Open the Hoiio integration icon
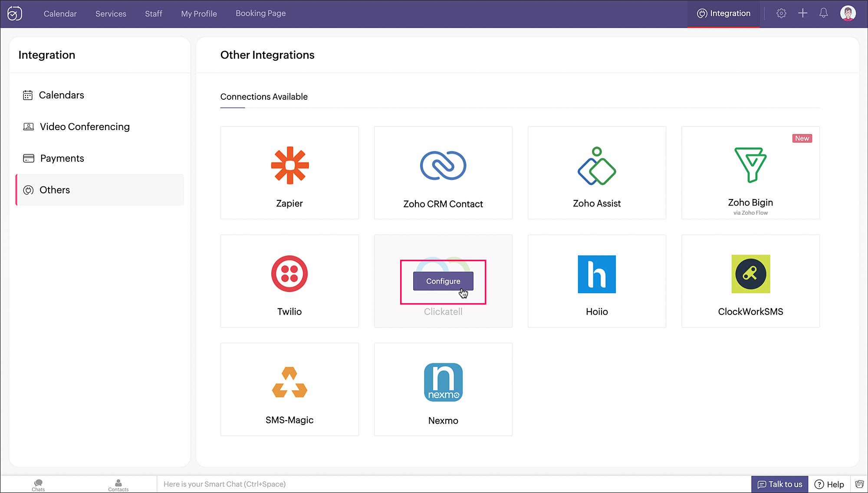 click(x=597, y=274)
